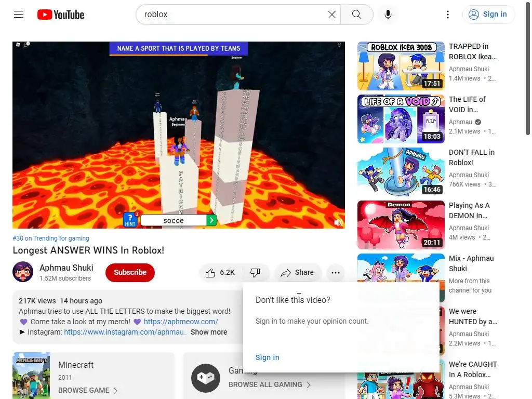The width and height of the screenshot is (532, 399).
Task: Sign in using the top-right button
Action: point(488,14)
